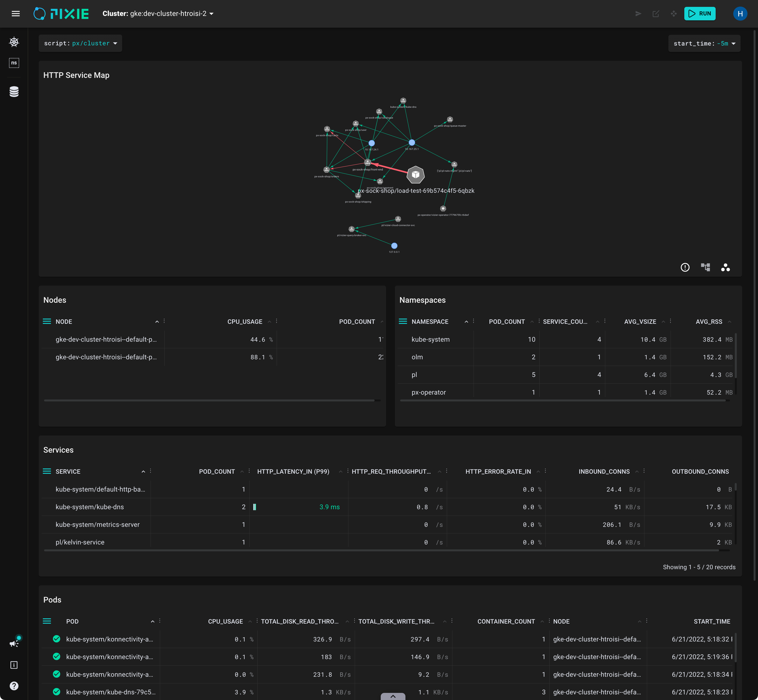Click the Kubernetes cluster sidebar icon

tap(14, 42)
